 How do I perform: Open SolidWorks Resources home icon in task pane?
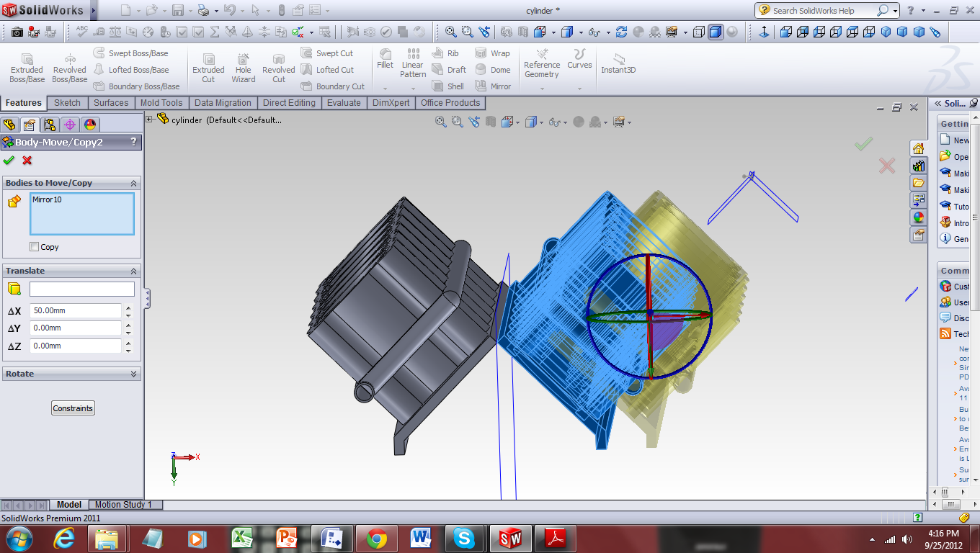click(x=918, y=148)
